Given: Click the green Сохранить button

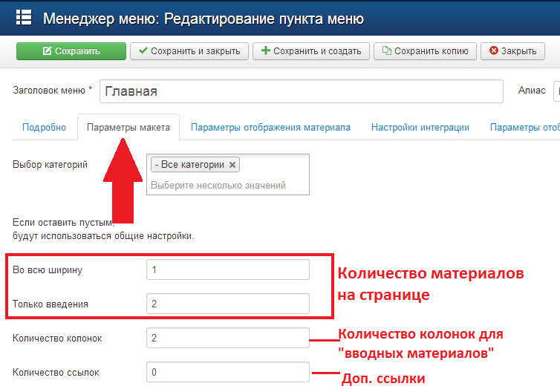Looking at the screenshot, I should [71, 51].
